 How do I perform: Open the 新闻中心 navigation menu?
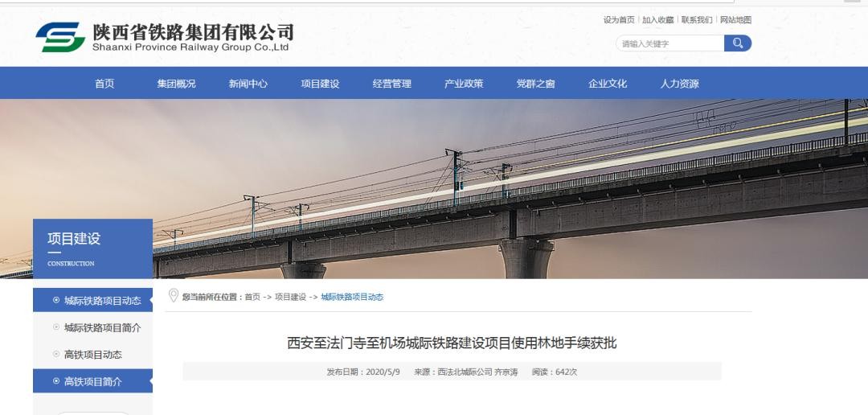[x=248, y=84]
